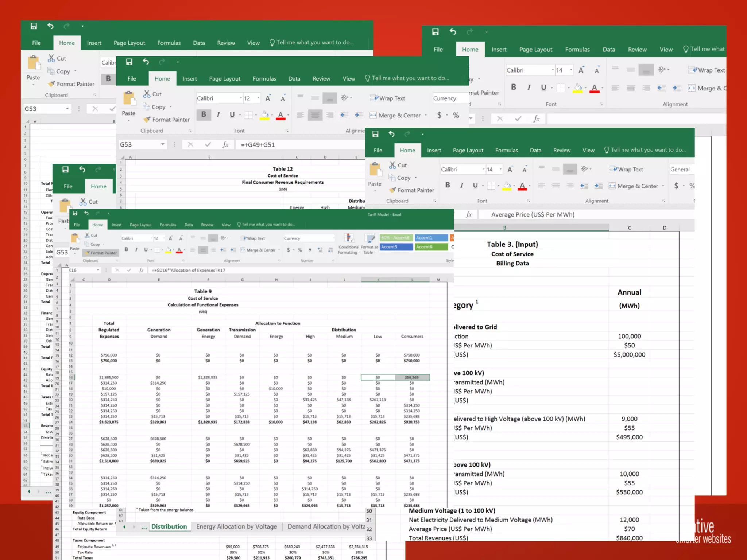Viewport: 747px width, 560px height.
Task: Click Accent5 cell style swatch
Action: (x=396, y=247)
